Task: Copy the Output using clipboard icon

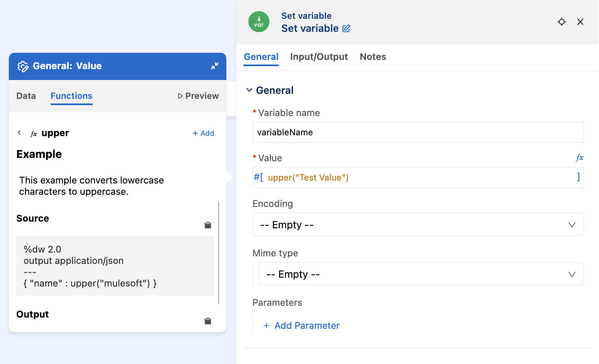Action: [x=207, y=321]
